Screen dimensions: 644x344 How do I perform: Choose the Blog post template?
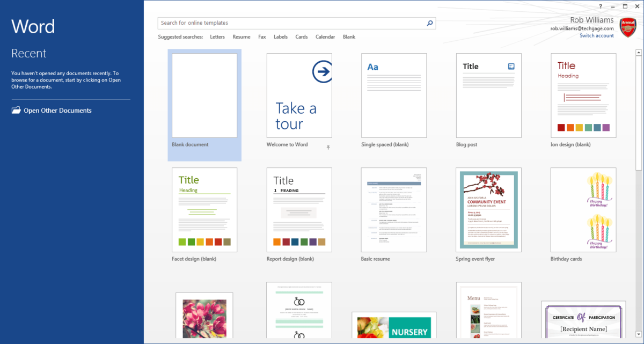[489, 96]
